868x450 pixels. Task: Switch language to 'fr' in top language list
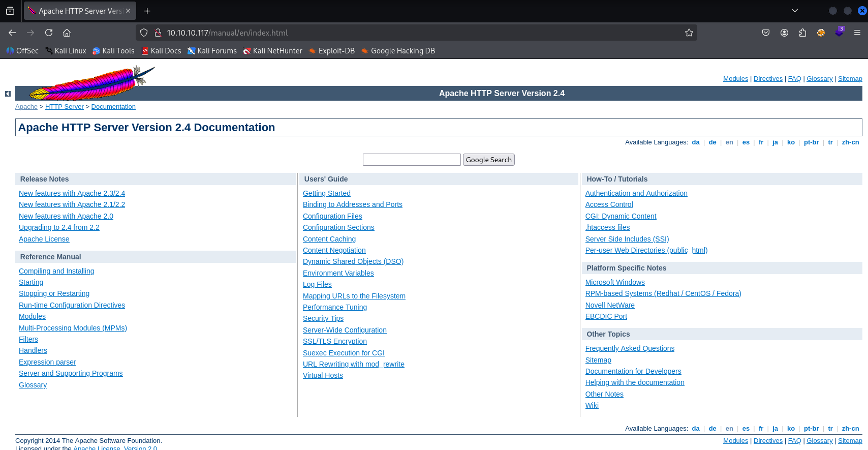(761, 142)
